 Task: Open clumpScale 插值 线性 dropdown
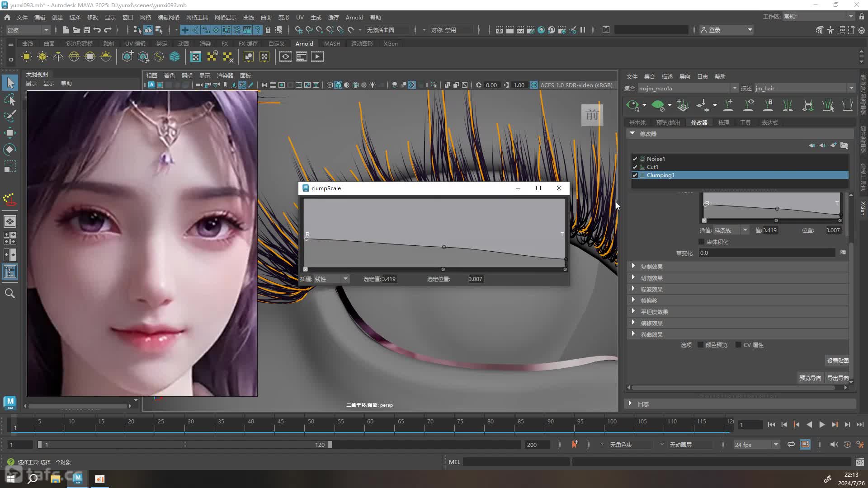[x=331, y=279]
